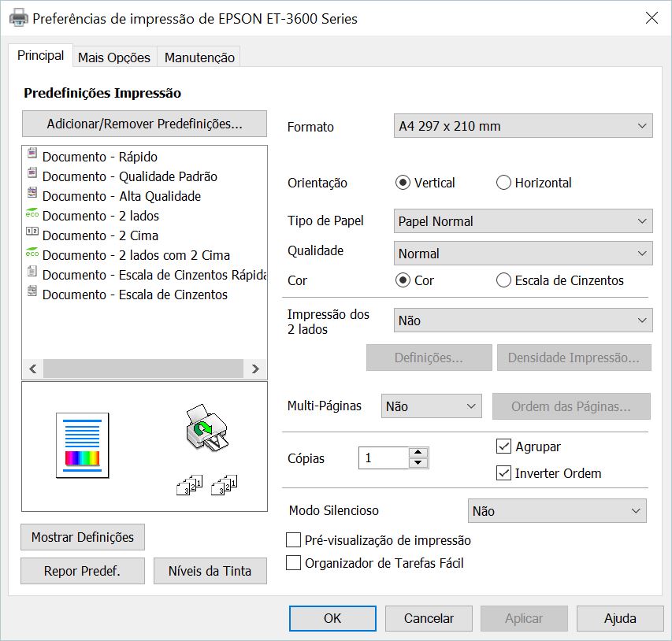This screenshot has width=672, height=641.
Task: Click the icon beside Documento - Qualidade Padrão
Action: [x=32, y=172]
